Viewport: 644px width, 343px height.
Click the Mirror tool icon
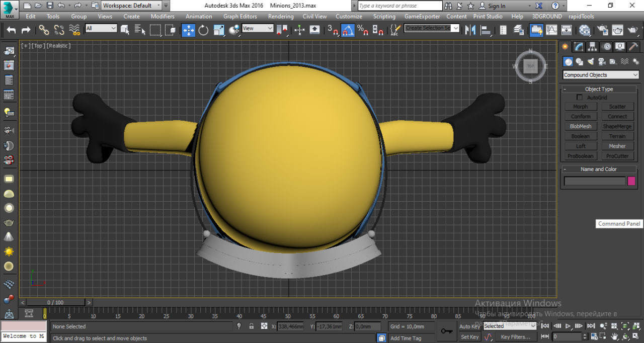coord(470,30)
